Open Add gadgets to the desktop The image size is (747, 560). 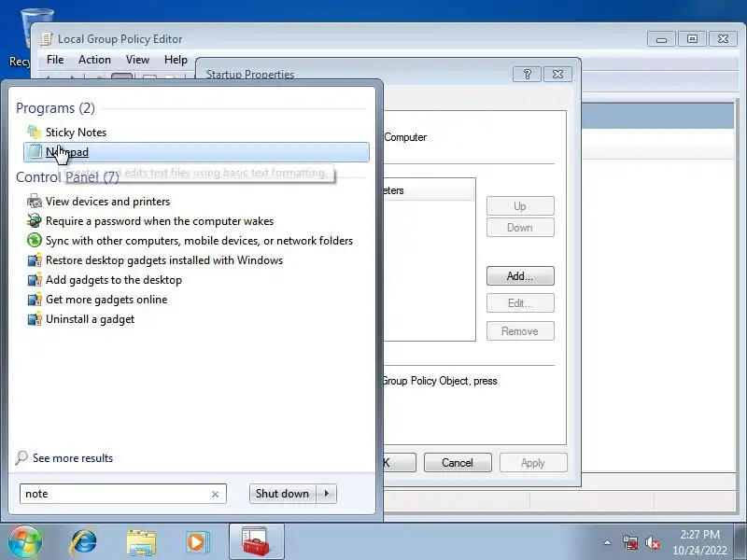point(105,279)
